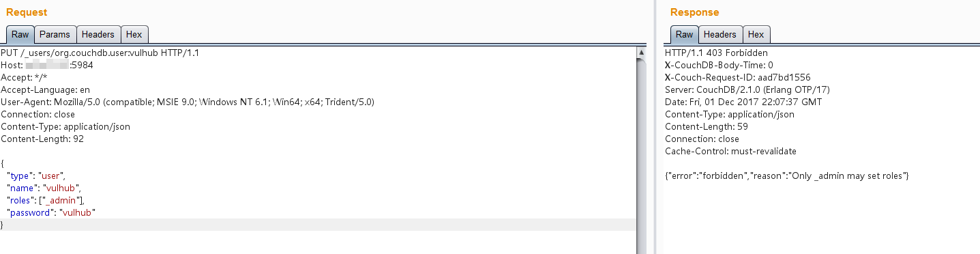980x254 pixels.
Task: Click the User-Agent header line
Action: (x=188, y=102)
